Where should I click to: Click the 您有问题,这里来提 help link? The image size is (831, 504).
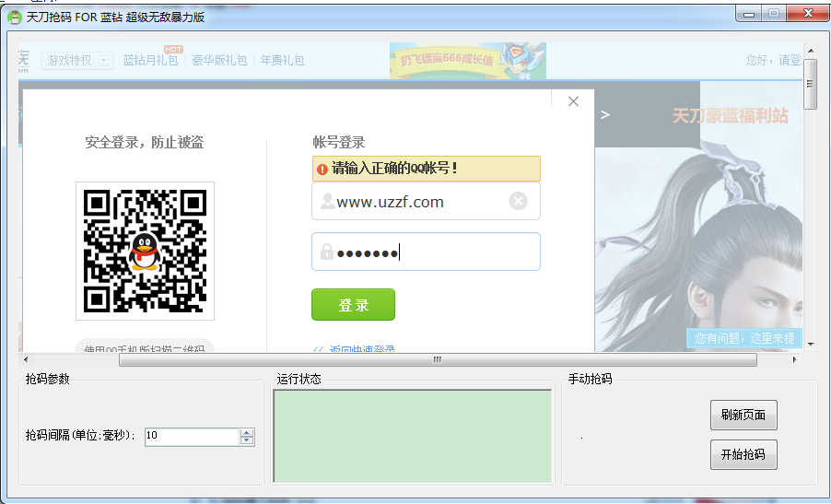pos(744,338)
